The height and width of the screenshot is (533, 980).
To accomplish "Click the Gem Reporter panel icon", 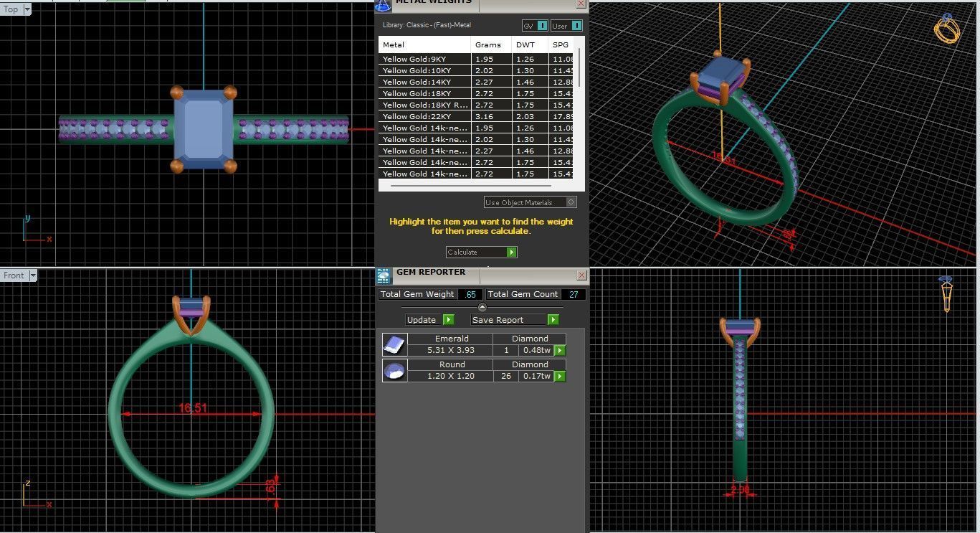I will 384,275.
